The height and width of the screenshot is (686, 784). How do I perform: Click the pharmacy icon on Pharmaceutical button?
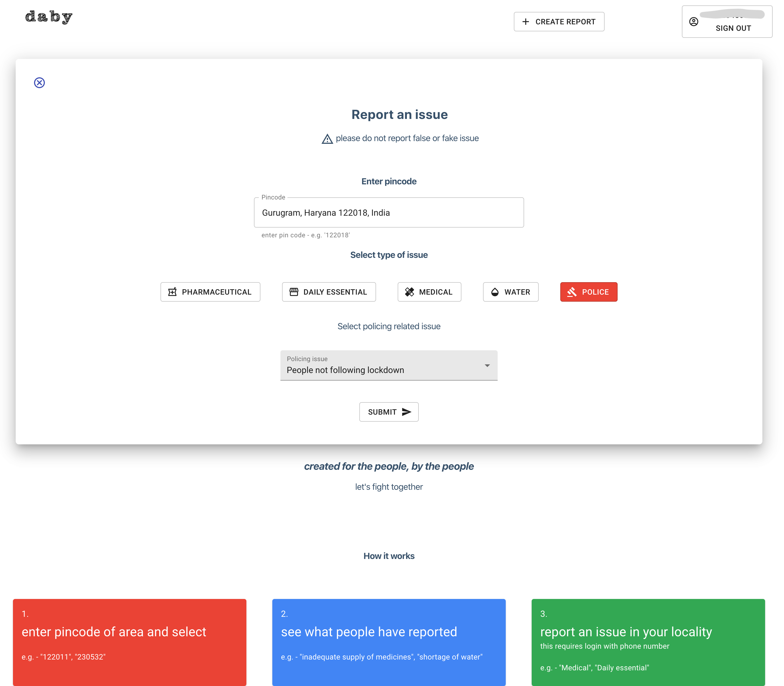click(173, 292)
